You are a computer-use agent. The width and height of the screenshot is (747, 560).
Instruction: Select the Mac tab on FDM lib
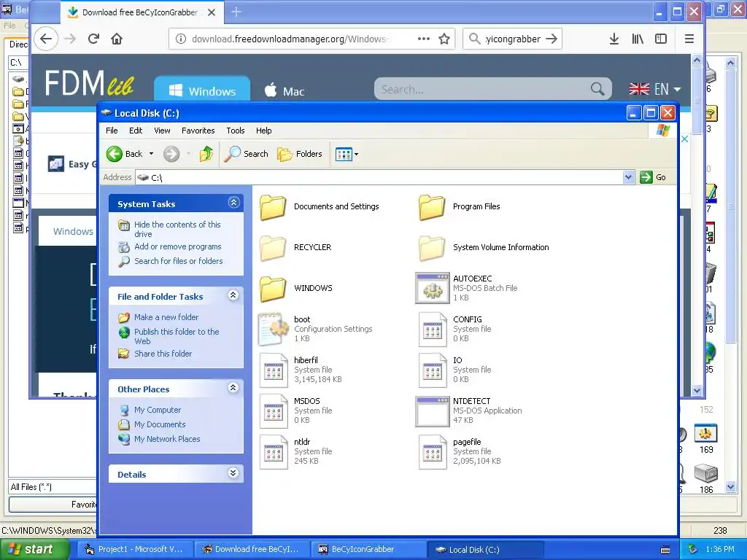285,90
